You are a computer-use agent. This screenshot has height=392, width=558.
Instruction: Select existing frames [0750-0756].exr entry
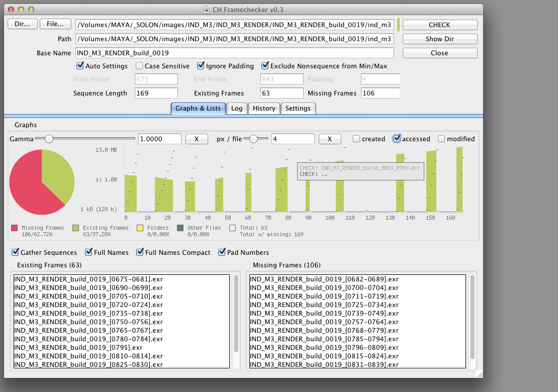coord(122,322)
